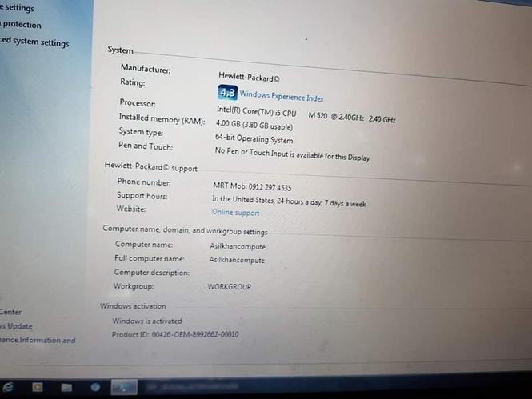Screen dimensions: 532x399
Task: Open the file explorer folder taskbar icon
Action: click(66, 387)
